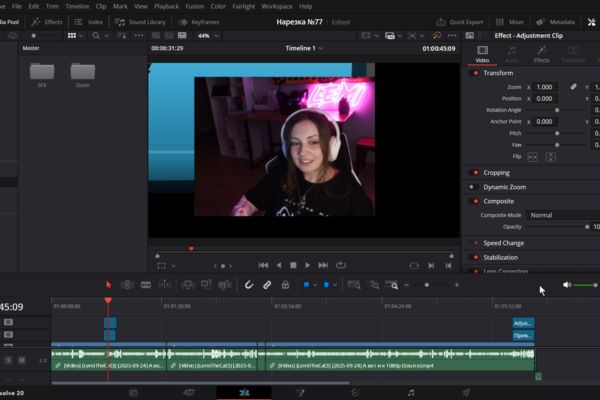
Task: Open the File menu
Action: (x=17, y=6)
